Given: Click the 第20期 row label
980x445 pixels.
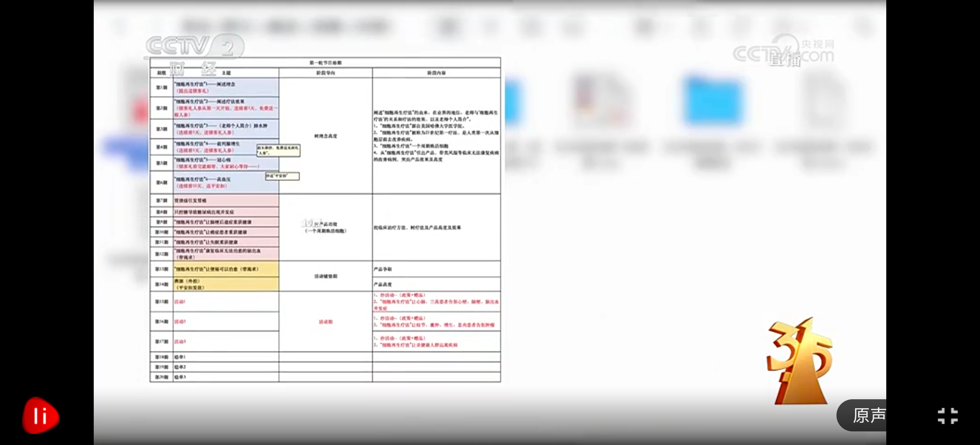Looking at the screenshot, I should click(162, 377).
